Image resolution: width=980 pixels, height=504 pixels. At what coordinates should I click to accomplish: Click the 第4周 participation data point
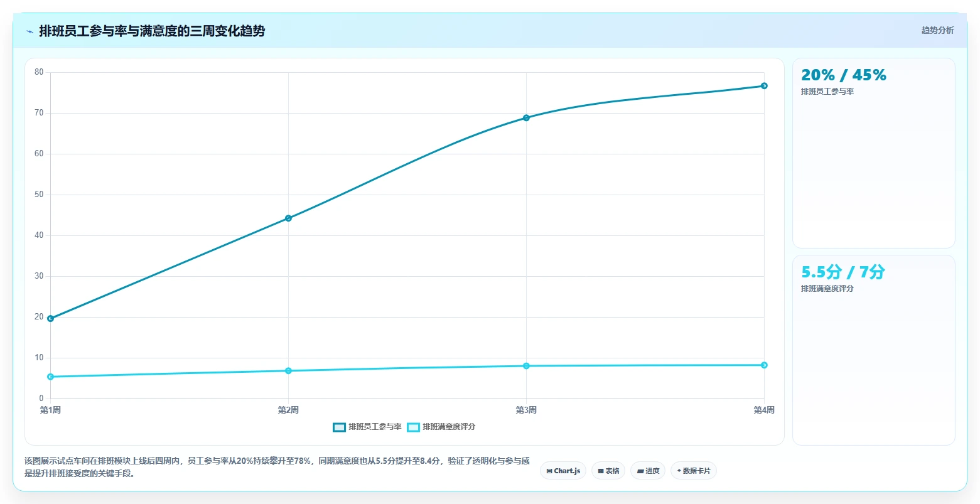[764, 85]
